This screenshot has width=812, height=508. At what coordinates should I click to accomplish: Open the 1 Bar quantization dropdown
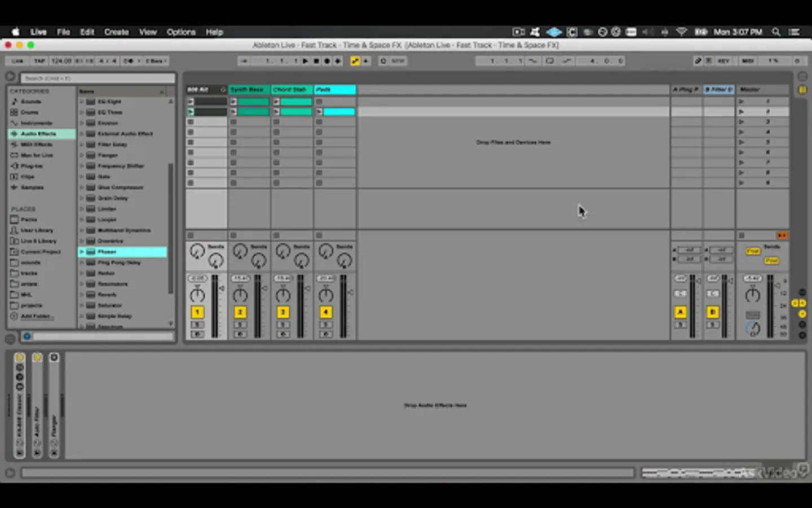tap(156, 61)
